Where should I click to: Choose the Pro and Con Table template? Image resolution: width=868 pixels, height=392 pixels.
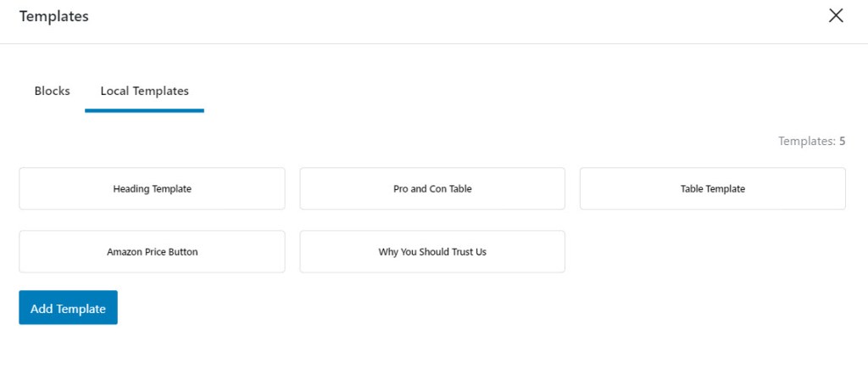point(432,188)
